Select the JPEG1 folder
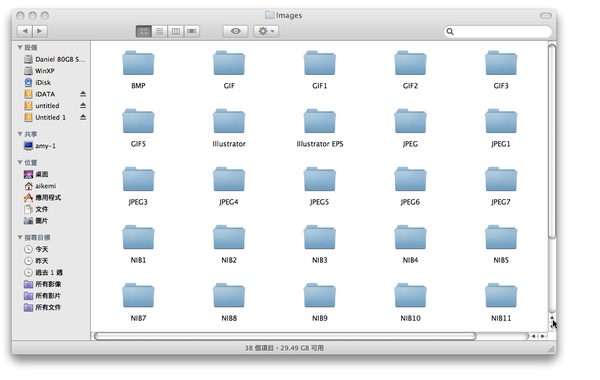 pyautogui.click(x=501, y=121)
